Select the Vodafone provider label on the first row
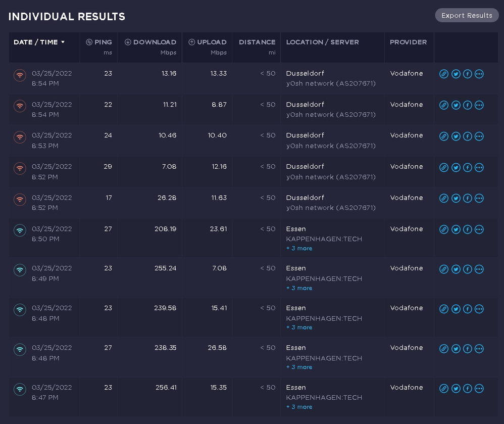Screen dimensions: 504x424 click(x=406, y=73)
